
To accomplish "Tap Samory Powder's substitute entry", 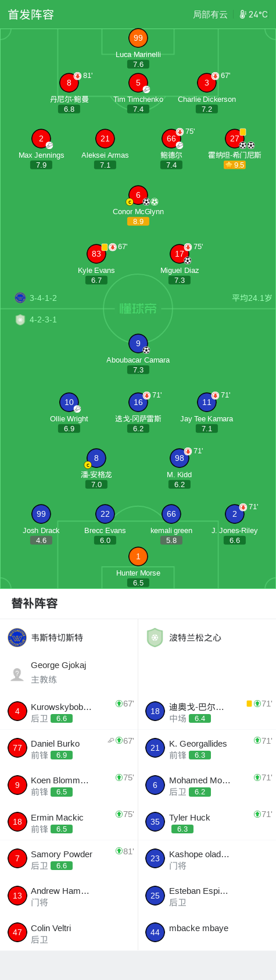I will click(x=69, y=859).
